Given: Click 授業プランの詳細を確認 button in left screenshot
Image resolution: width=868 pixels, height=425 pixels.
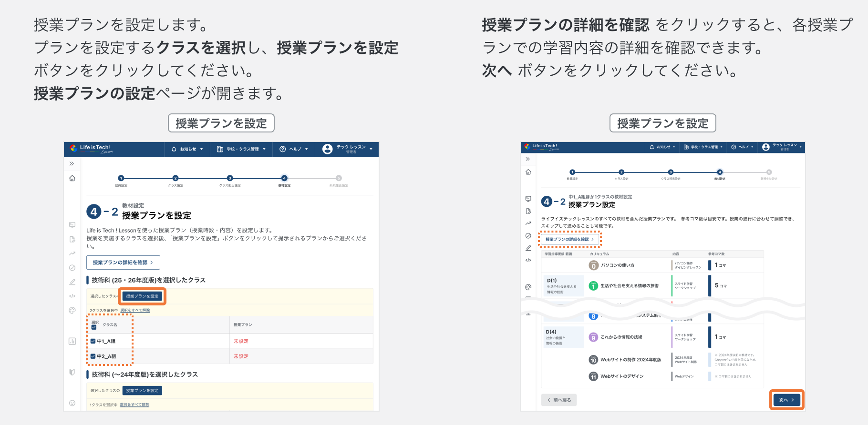Looking at the screenshot, I should 123,263.
